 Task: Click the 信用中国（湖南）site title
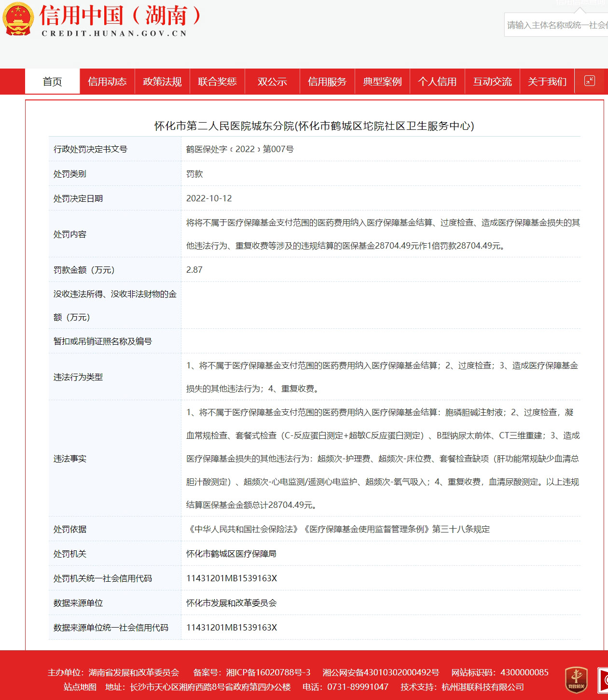tap(120, 15)
